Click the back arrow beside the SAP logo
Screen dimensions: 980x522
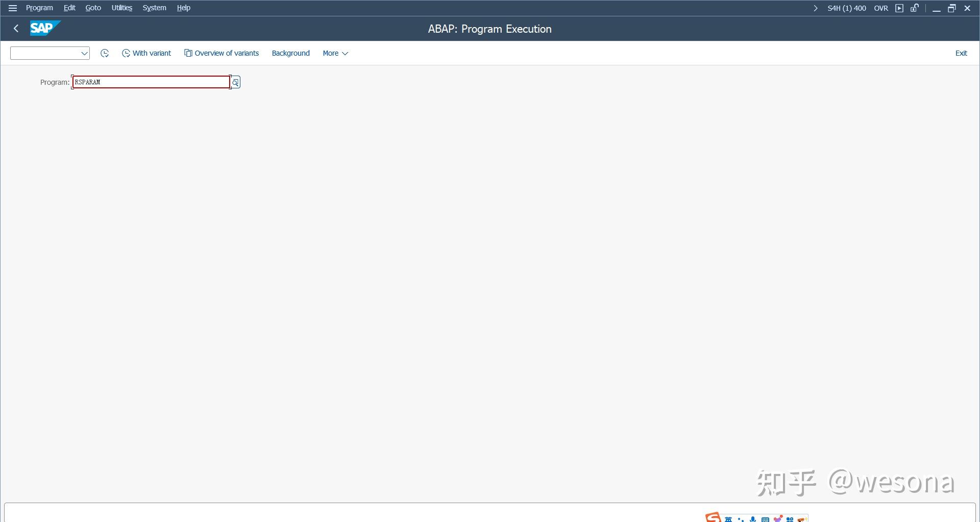16,28
